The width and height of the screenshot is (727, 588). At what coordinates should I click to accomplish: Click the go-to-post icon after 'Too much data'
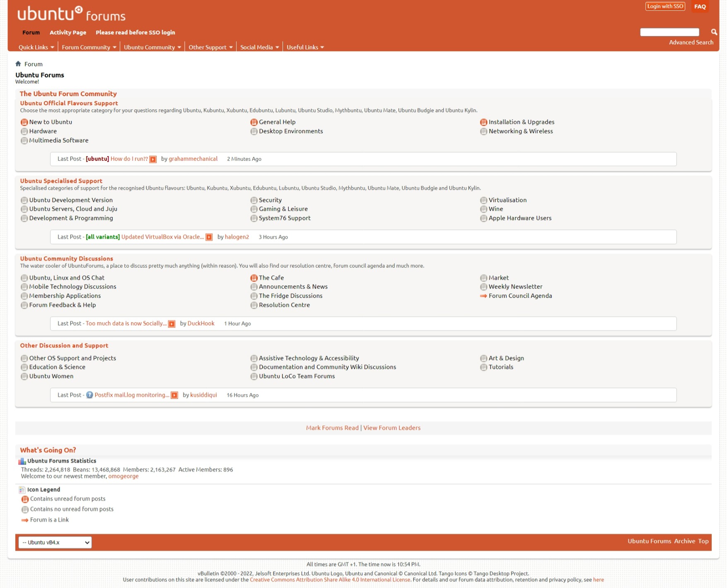171,324
